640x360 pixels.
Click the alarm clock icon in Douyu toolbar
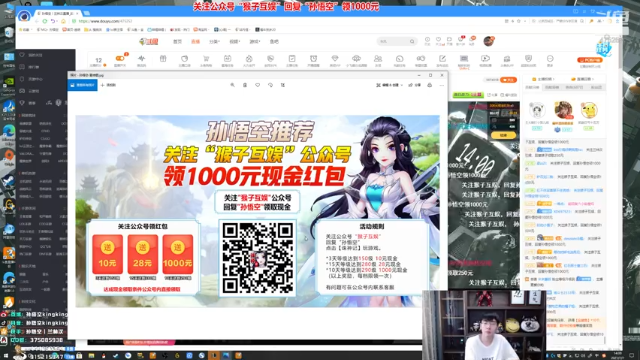coord(313,60)
